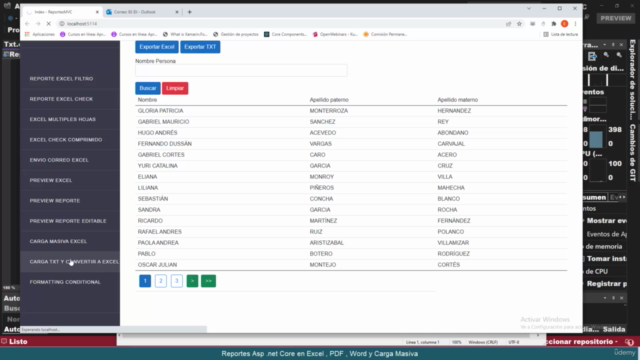Click the red Limpiar button

coord(175,88)
